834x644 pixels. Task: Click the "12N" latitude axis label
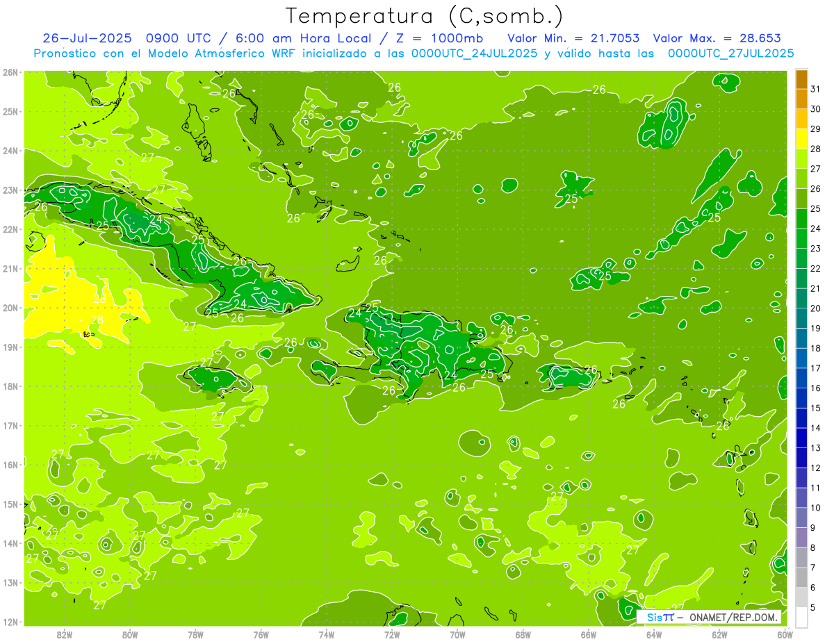point(11,622)
